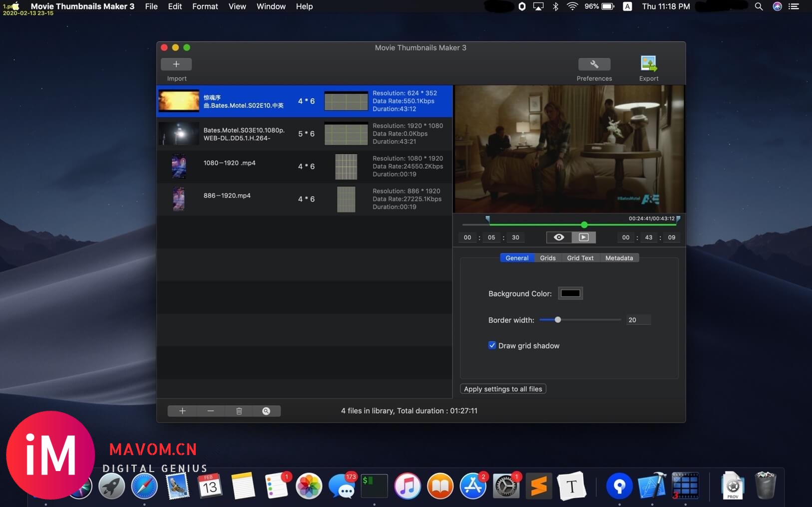
Task: Click the Border width slider handle
Action: point(558,320)
